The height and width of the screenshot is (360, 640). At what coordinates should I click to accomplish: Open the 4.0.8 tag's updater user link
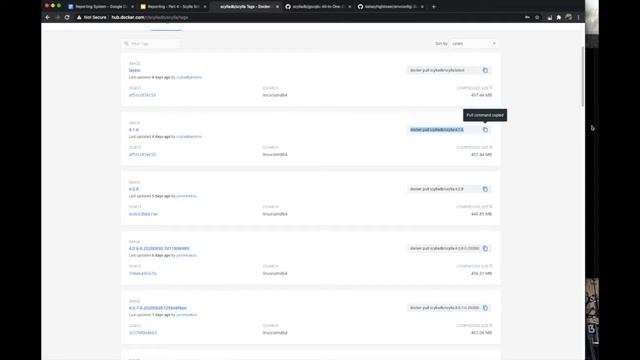tap(187, 196)
